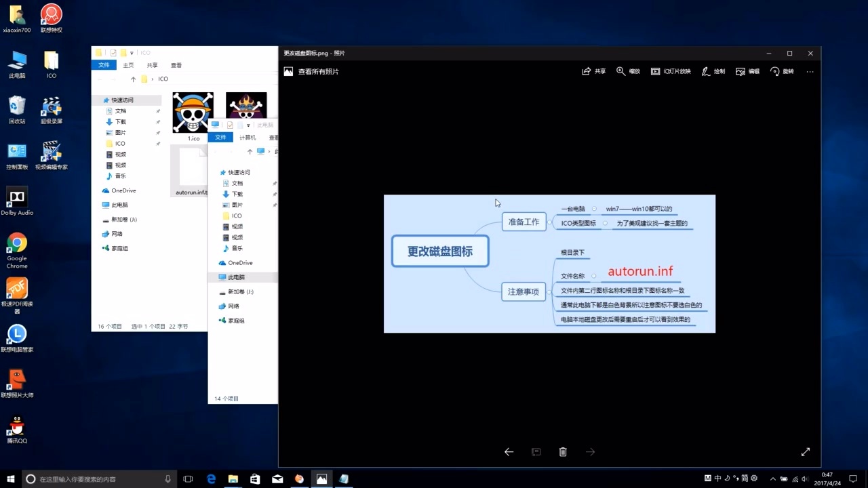This screenshot has height=488, width=868.
Task: Click Windows Start button
Action: pos(9,479)
